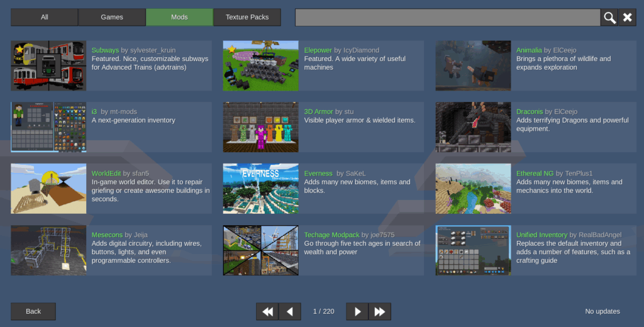Jump to the first page
The height and width of the screenshot is (327, 644).
coord(267,311)
